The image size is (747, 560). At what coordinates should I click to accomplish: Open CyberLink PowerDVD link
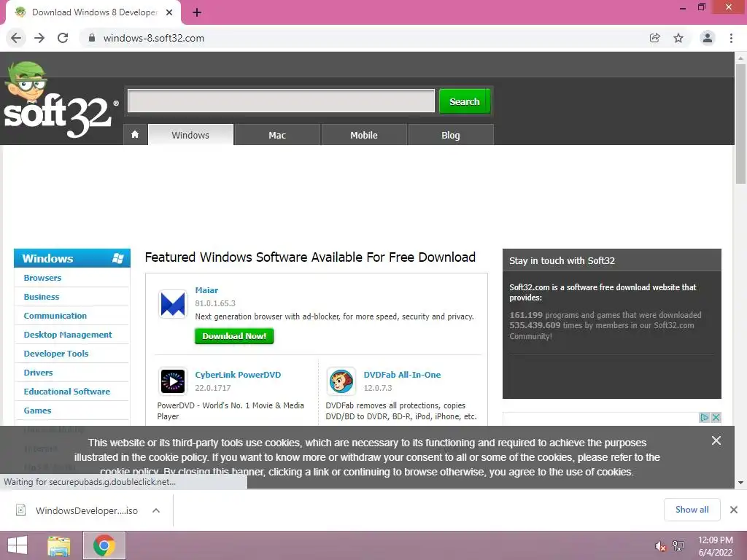pos(238,375)
